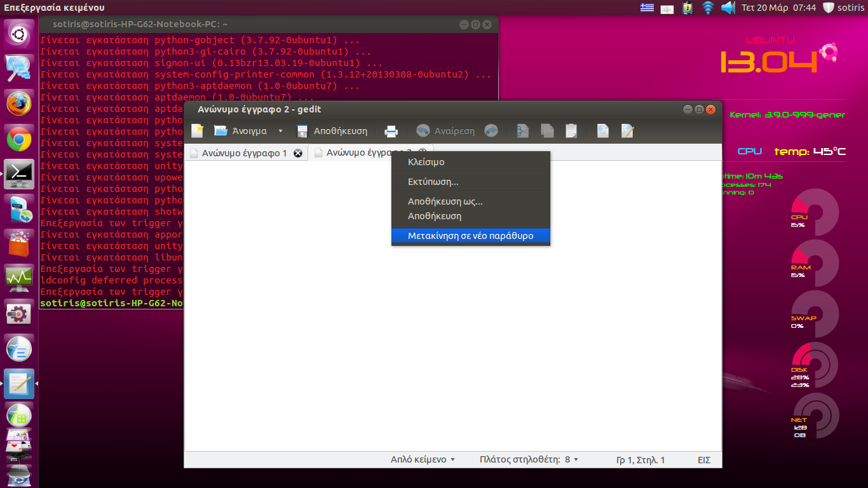Viewport: 868px width, 488px height.
Task: Click the Αποθήκευση save toolbar button
Action: pos(332,131)
